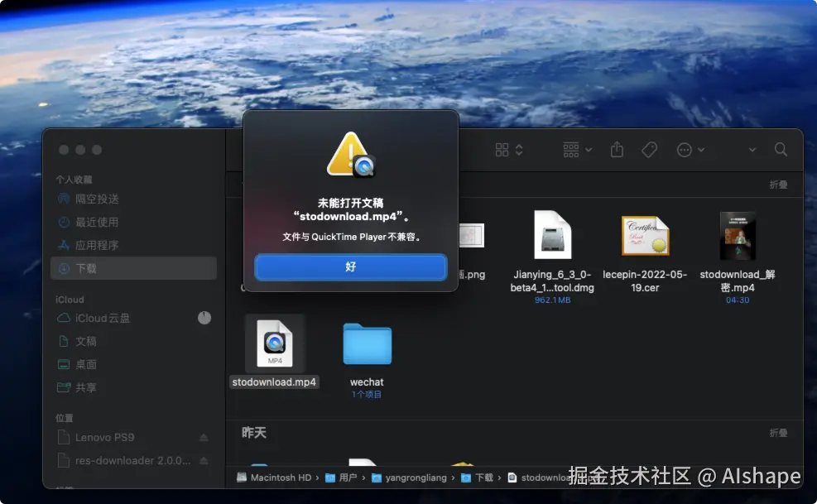Open the More actions ellipsis menu
Viewport: 817px width, 504px height.
(690, 150)
